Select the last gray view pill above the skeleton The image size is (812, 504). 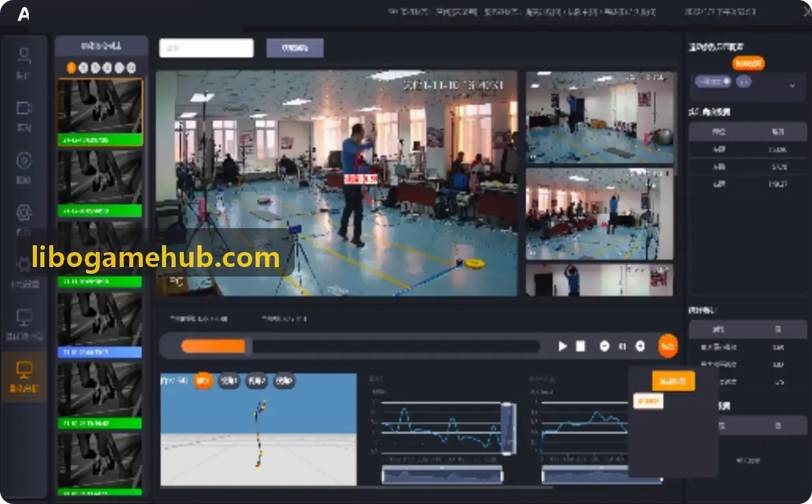pos(284,381)
